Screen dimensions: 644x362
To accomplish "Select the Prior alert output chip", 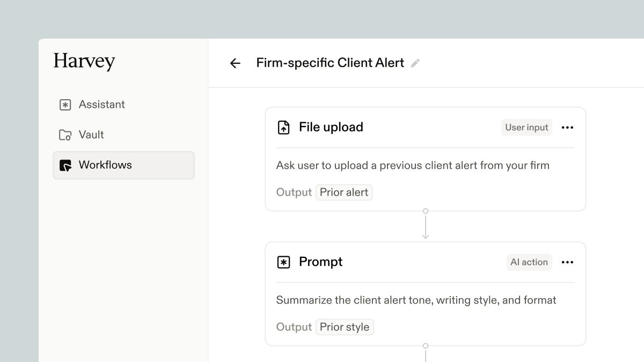I will (x=344, y=192).
